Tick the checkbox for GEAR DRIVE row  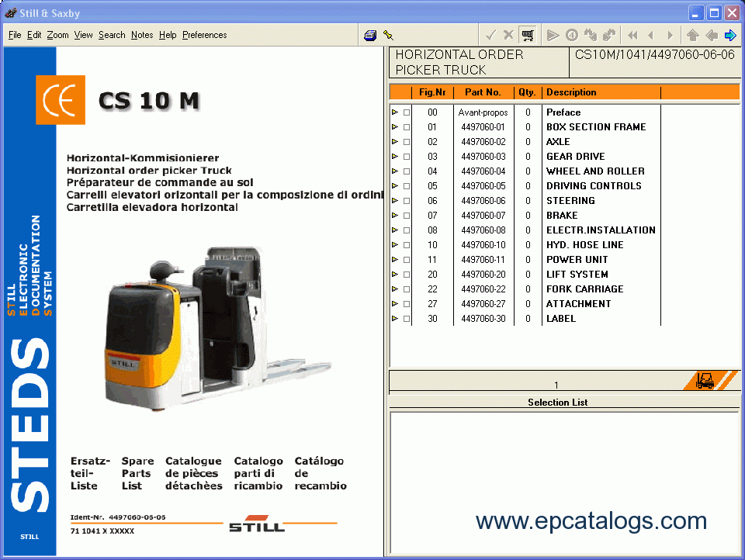coord(407,157)
